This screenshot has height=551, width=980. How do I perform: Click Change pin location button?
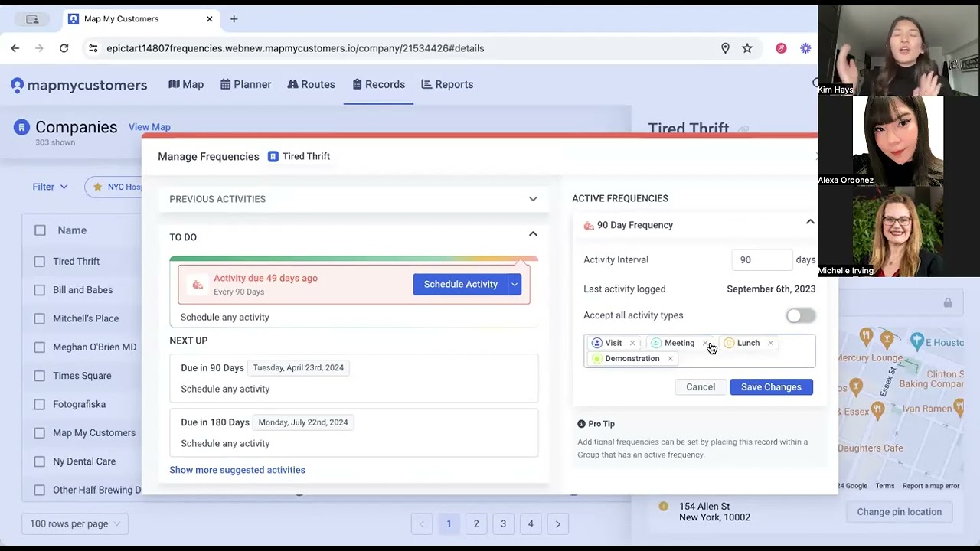pyautogui.click(x=899, y=512)
